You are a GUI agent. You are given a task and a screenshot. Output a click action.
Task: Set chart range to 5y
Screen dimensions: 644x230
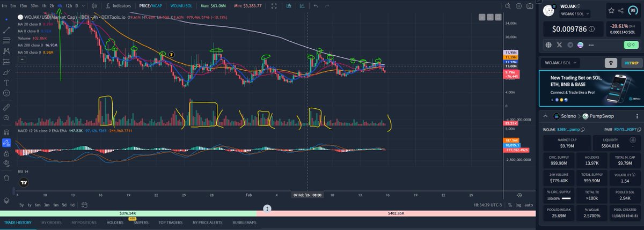(x=21, y=205)
